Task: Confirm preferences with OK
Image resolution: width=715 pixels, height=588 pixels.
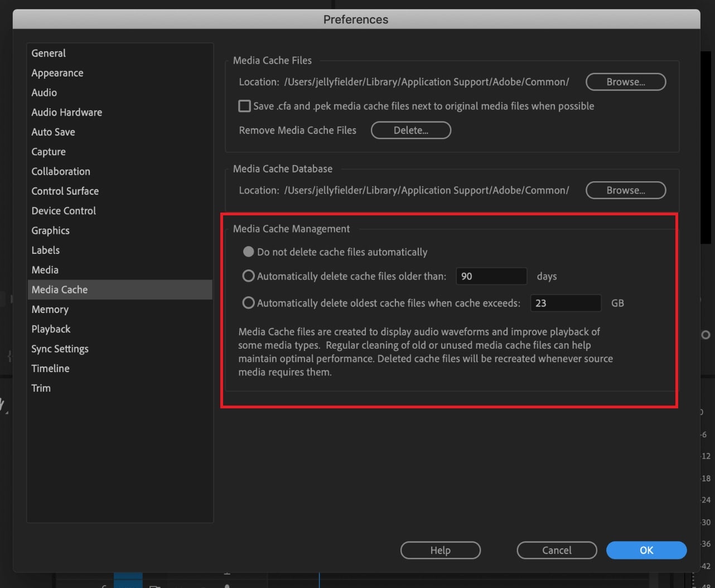Action: 646,550
